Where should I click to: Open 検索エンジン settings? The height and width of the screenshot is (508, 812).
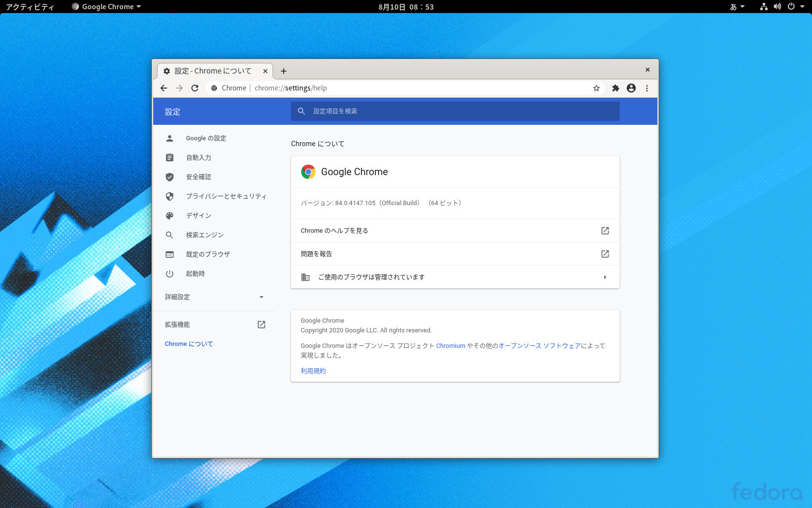click(x=205, y=235)
